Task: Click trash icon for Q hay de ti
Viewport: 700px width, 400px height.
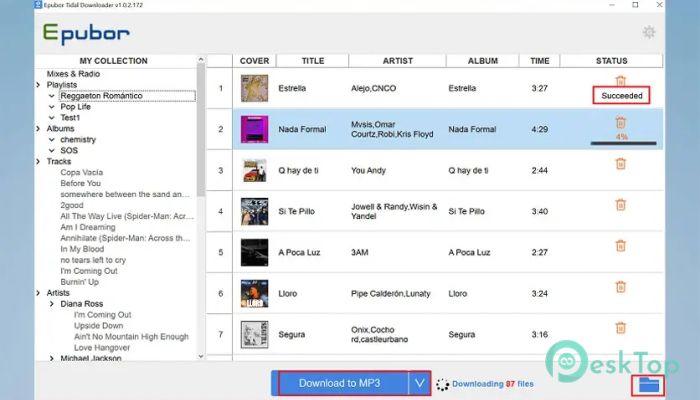Action: click(621, 163)
